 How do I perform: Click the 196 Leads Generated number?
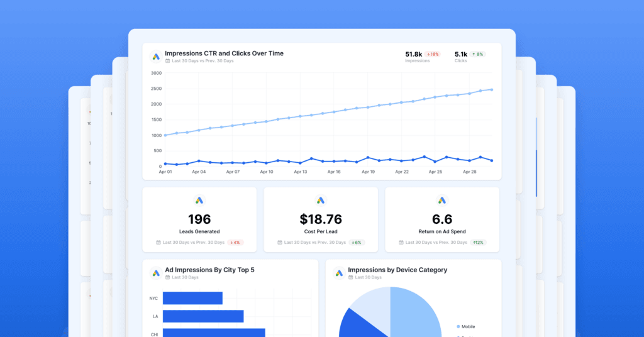[199, 219]
